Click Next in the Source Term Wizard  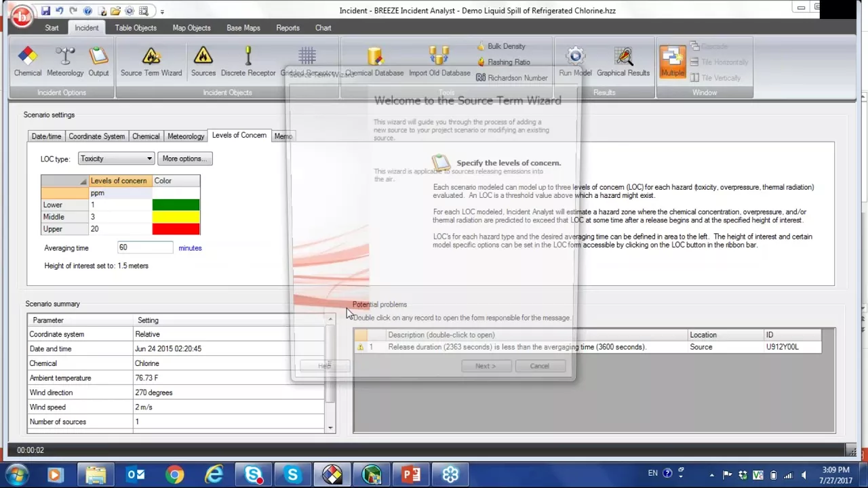(486, 366)
